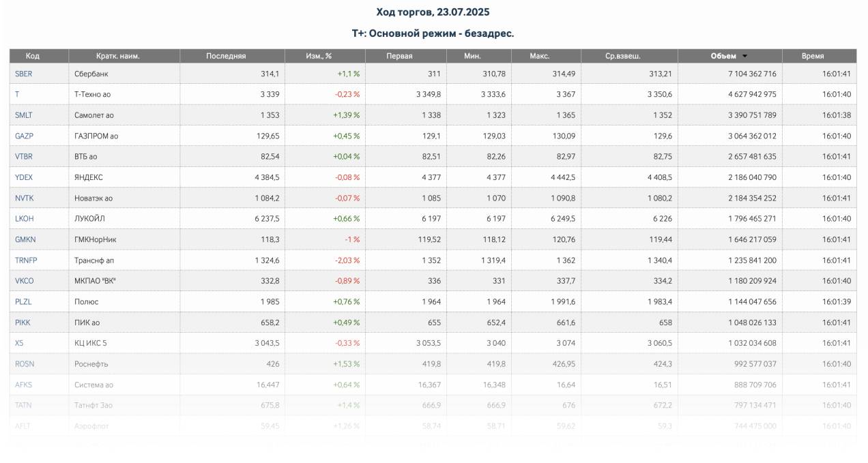Image resolution: width=868 pixels, height=463 pixels.
Task: Follow the YDEX ticker link
Action: 24,177
